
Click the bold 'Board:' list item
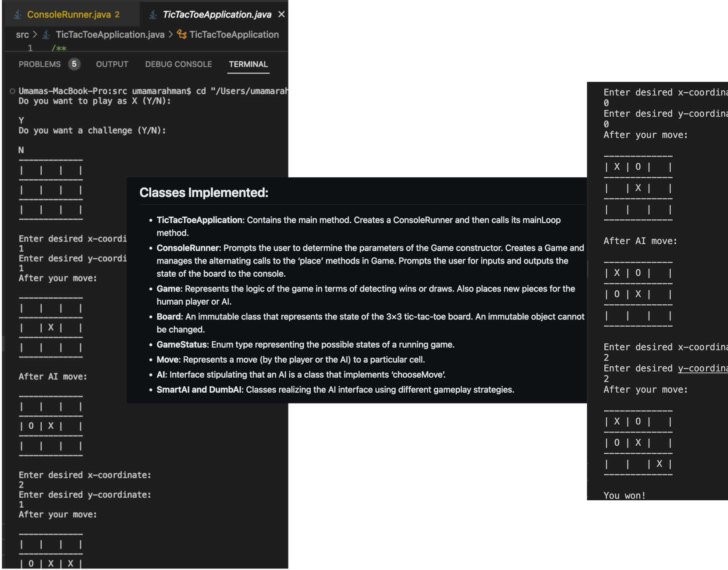[x=169, y=317]
